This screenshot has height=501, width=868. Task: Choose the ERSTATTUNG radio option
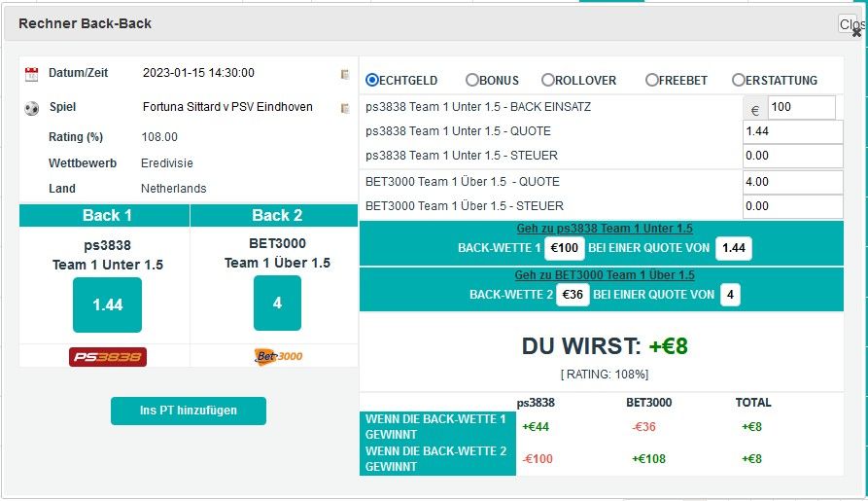click(x=738, y=81)
